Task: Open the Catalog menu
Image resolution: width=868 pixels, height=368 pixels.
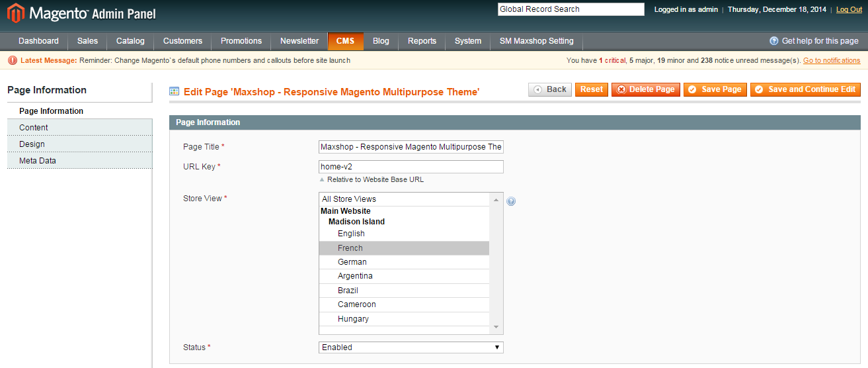Action: pyautogui.click(x=130, y=41)
